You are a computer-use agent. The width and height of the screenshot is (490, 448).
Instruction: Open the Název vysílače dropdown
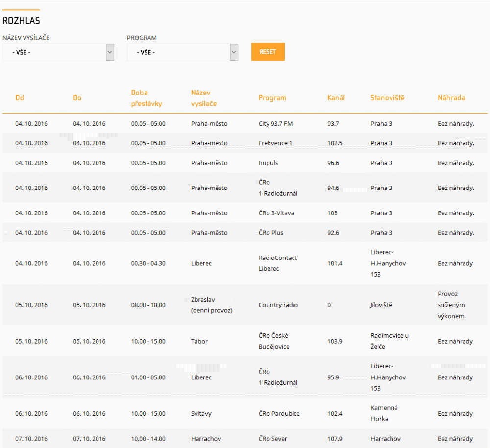click(x=58, y=52)
